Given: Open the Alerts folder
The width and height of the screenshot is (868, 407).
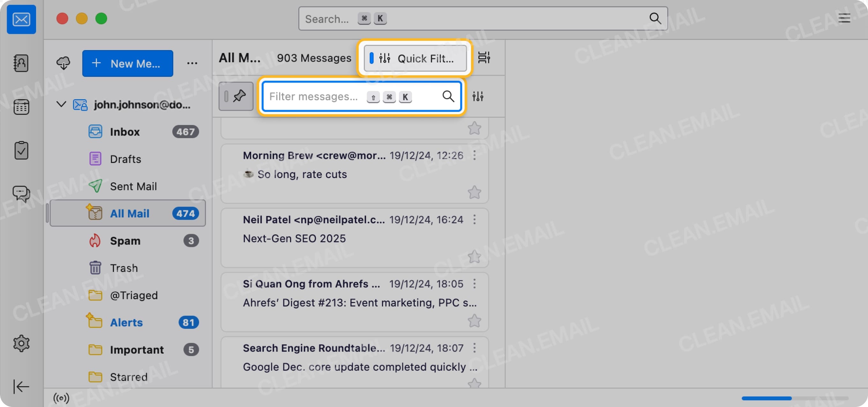Looking at the screenshot, I should click(126, 322).
